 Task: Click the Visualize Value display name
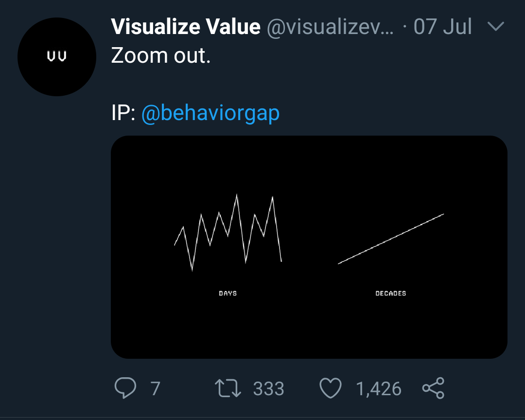click(186, 26)
